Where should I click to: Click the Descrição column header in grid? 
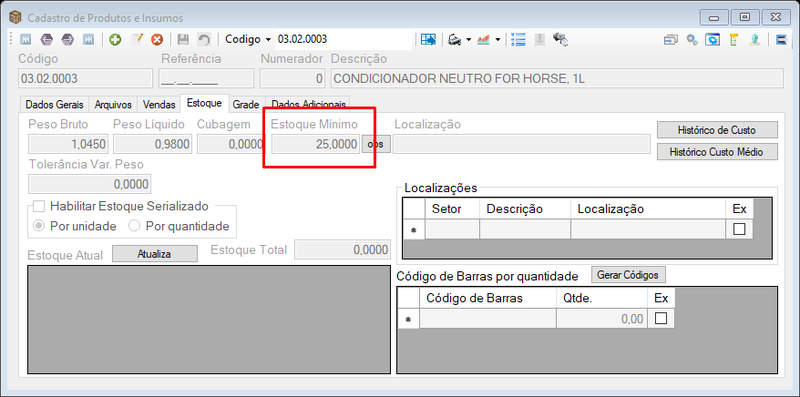coord(525,209)
